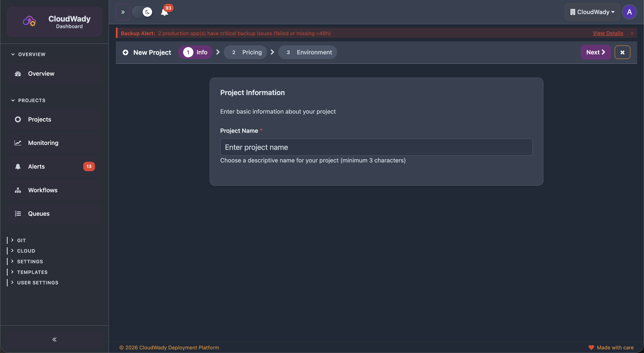Click the CloudWady logo in the sidebar
Viewport: 644px width, 353px height.
click(29, 21)
